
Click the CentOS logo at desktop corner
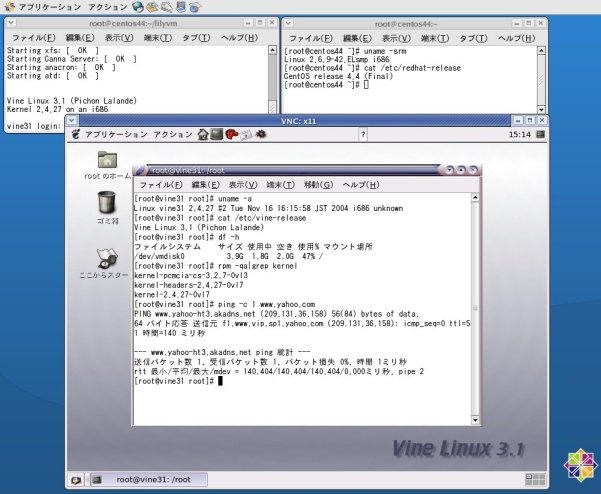tap(581, 464)
